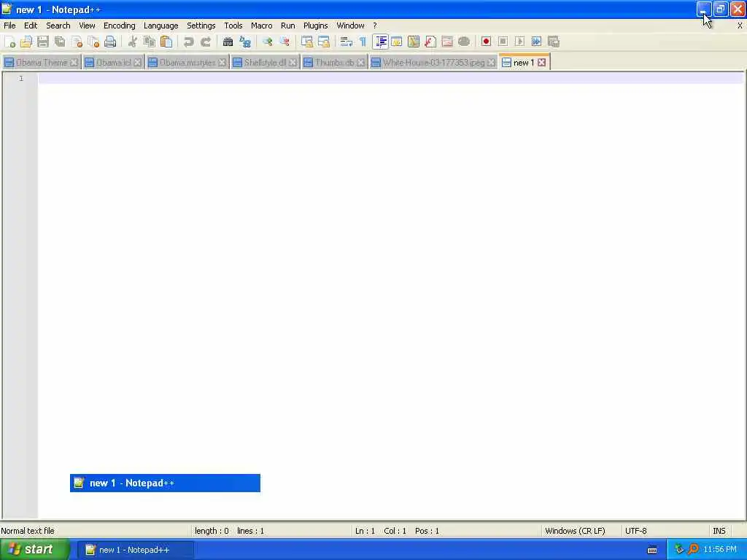The width and height of the screenshot is (747, 560).
Task: Open the Language menu
Action: [161, 26]
